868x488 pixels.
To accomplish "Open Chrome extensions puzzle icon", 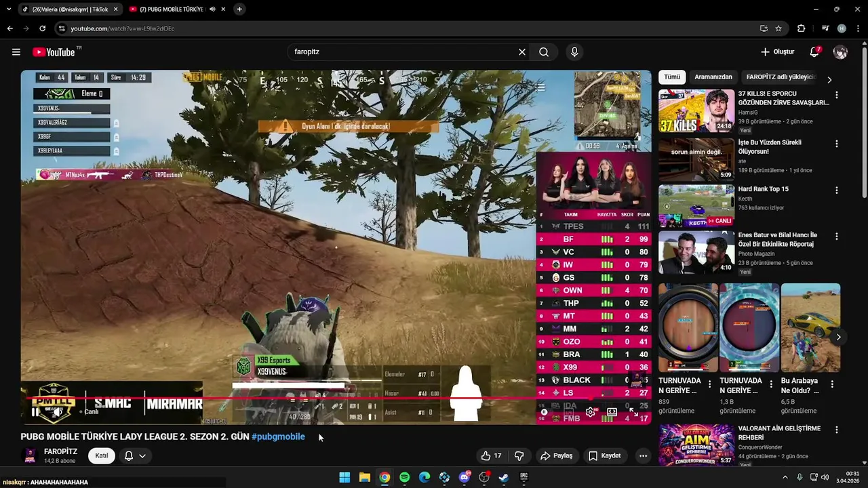I will (801, 28).
